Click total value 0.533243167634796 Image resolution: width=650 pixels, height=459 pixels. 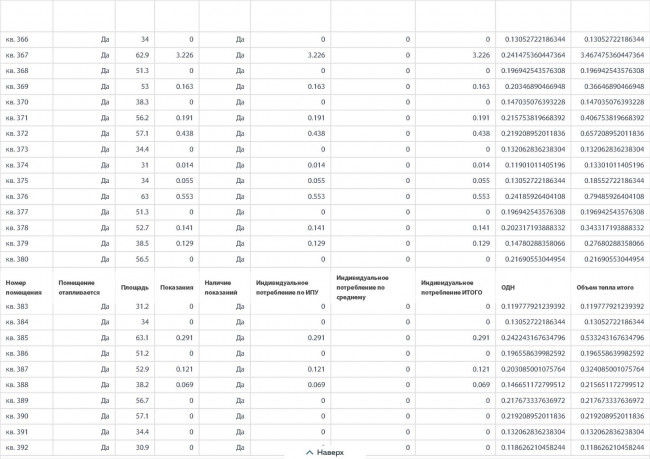612,338
